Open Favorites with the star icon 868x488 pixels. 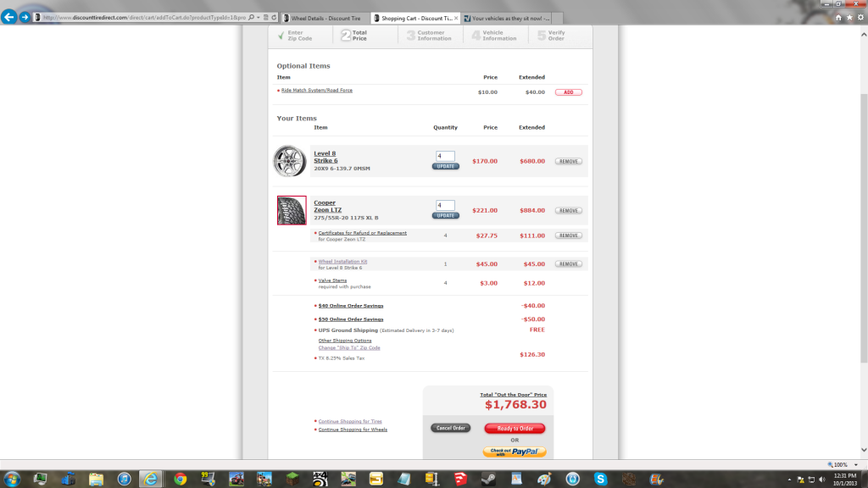(849, 18)
